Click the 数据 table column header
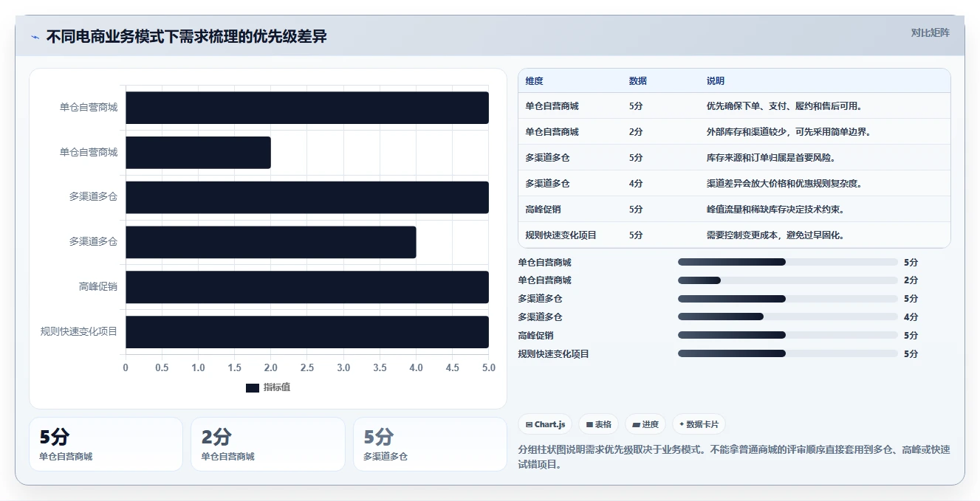This screenshot has height=501, width=980. tap(638, 81)
